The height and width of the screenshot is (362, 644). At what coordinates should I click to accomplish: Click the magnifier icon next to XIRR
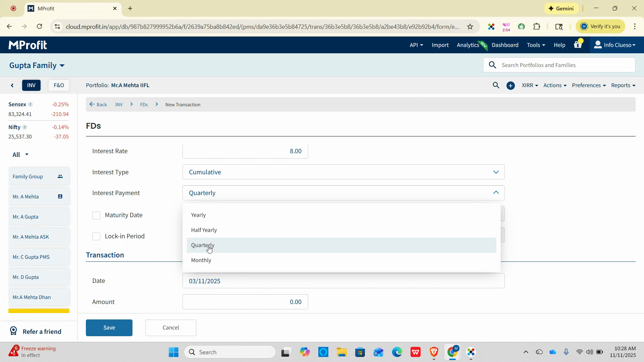pyautogui.click(x=496, y=85)
